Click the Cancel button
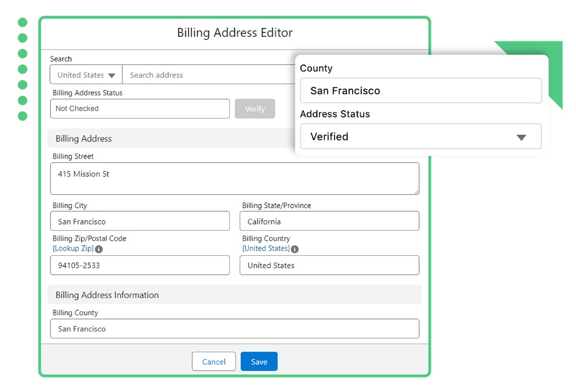The width and height of the screenshot is (576, 392). click(214, 361)
